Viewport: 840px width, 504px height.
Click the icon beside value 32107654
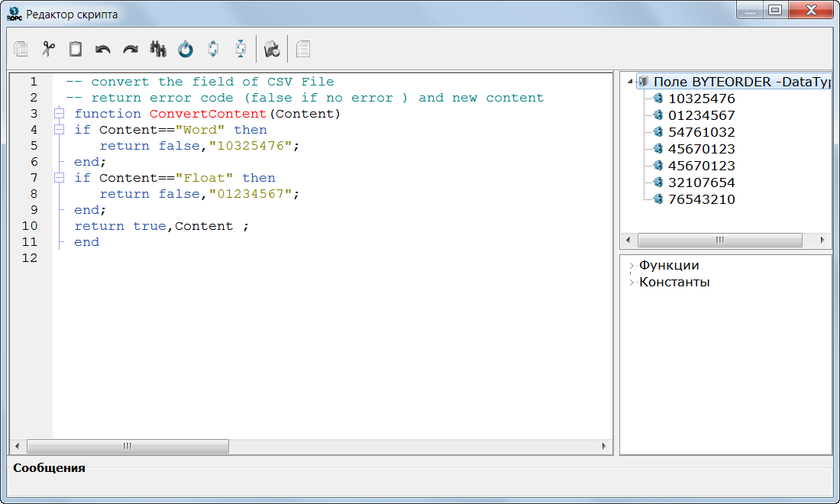[x=657, y=182]
